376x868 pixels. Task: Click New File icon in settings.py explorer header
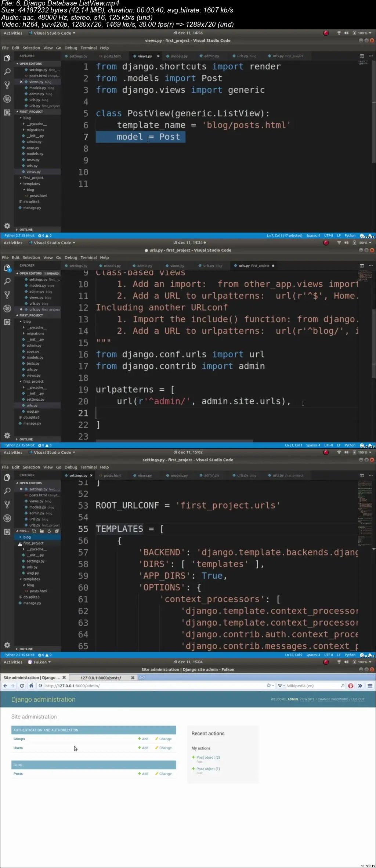coord(34,531)
